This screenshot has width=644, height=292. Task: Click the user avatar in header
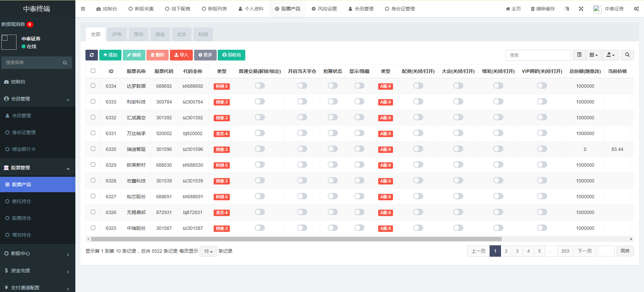coord(597,9)
